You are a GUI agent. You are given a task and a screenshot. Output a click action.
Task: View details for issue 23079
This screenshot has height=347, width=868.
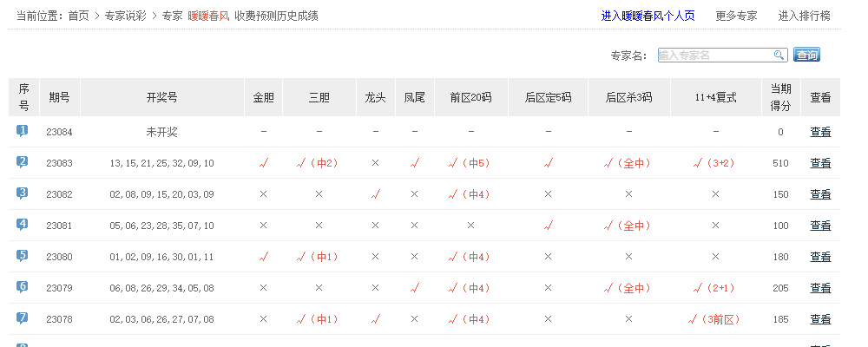(820, 288)
